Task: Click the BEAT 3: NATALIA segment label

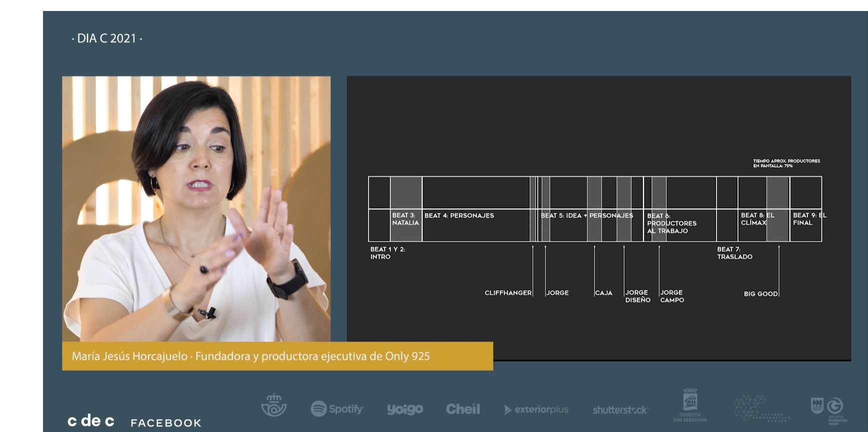Action: 405,219
